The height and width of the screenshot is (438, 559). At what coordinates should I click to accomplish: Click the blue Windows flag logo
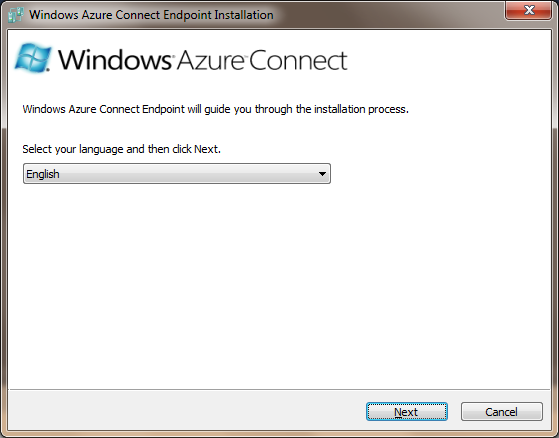pos(33,58)
